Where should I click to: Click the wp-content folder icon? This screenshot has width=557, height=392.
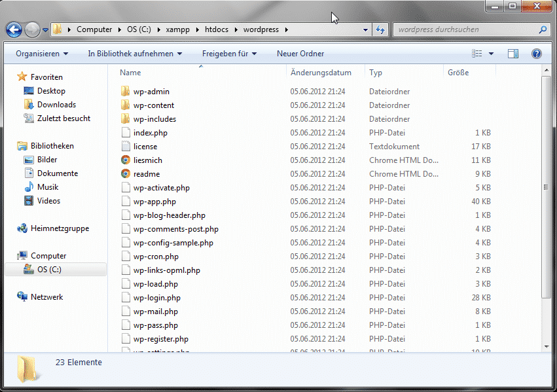(125, 105)
